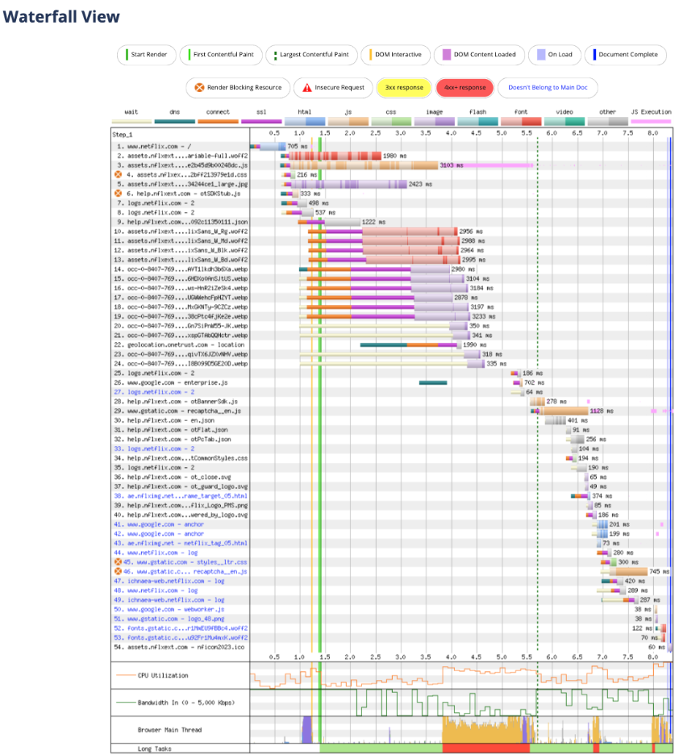Click the green Start Render legend marker

[x=128, y=55]
